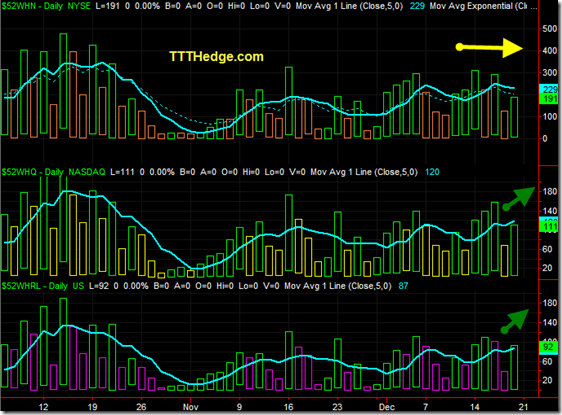This screenshot has width=562, height=415.
Task: Click Lo=0 field in US panel header
Action: point(248,286)
